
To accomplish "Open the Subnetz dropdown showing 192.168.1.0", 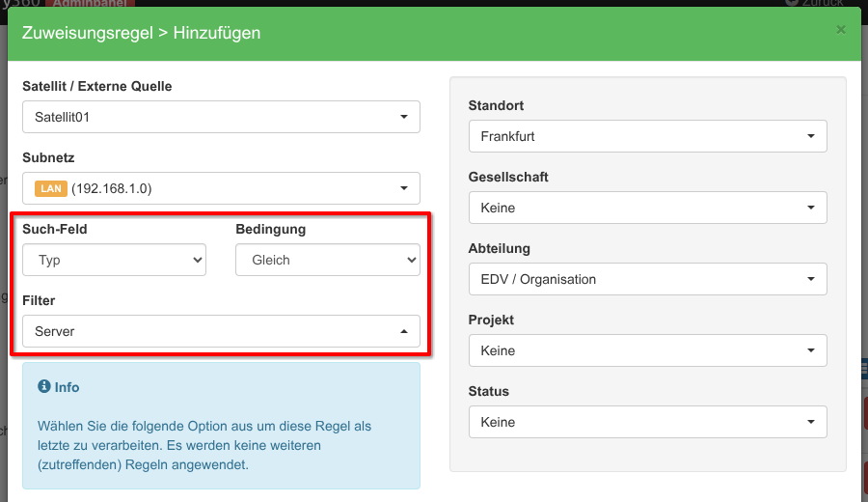I will click(221, 188).
